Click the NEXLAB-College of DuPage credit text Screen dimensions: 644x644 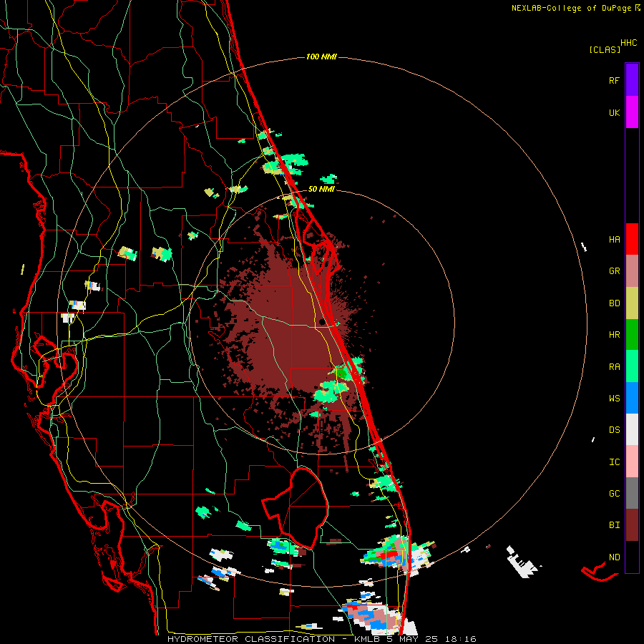coord(571,8)
